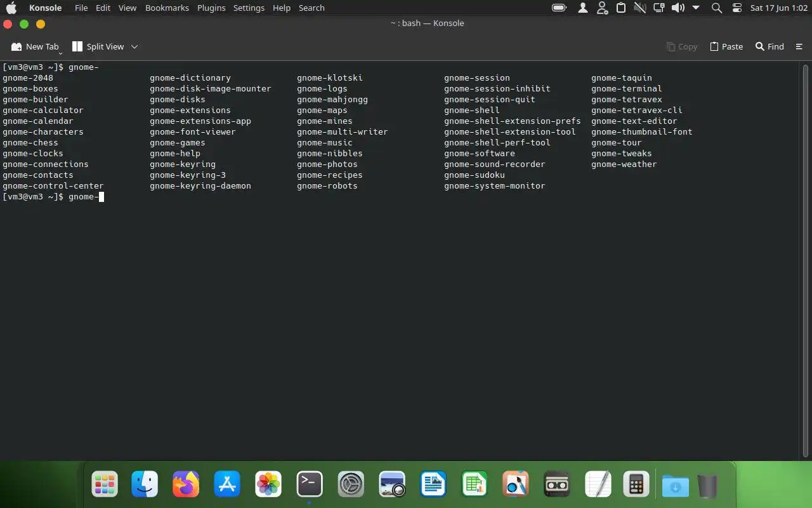Open the File menu
The height and width of the screenshot is (508, 812).
[x=81, y=8]
